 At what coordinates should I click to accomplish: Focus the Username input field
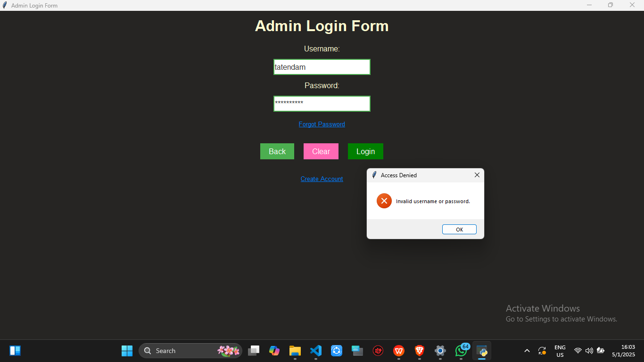[x=322, y=67]
